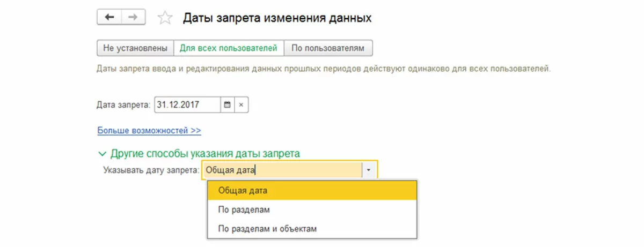Select the 'Не установлены' mode
This screenshot has width=644, height=247.
[135, 48]
